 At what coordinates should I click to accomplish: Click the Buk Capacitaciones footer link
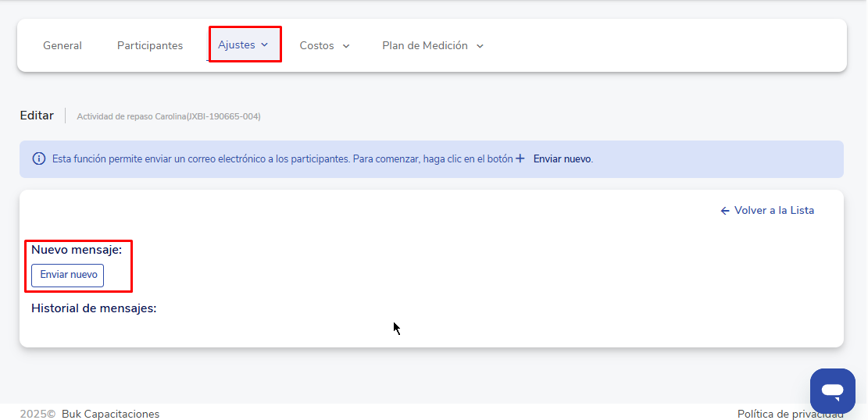[110, 414]
